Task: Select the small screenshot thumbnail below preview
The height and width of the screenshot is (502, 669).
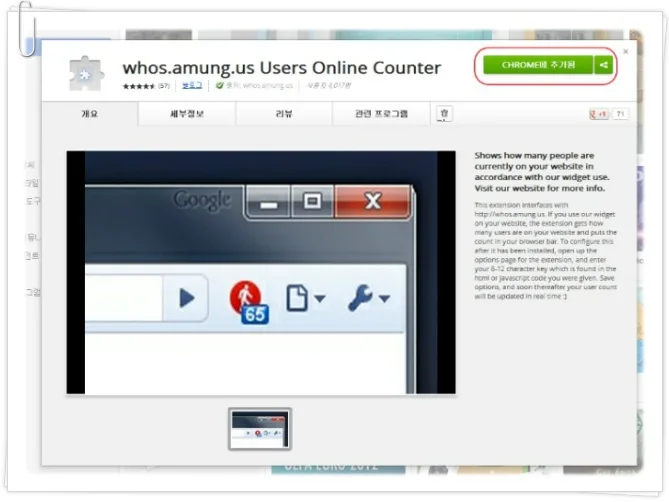Action: (x=260, y=429)
